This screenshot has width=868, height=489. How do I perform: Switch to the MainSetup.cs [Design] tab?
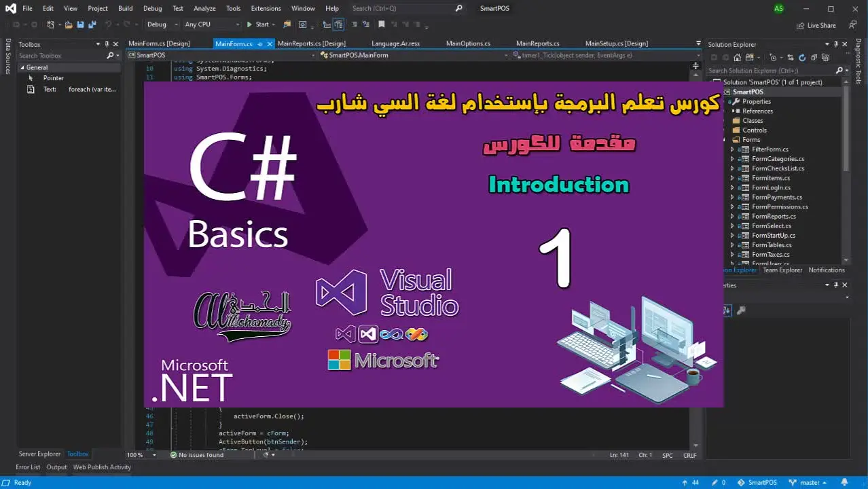point(617,43)
